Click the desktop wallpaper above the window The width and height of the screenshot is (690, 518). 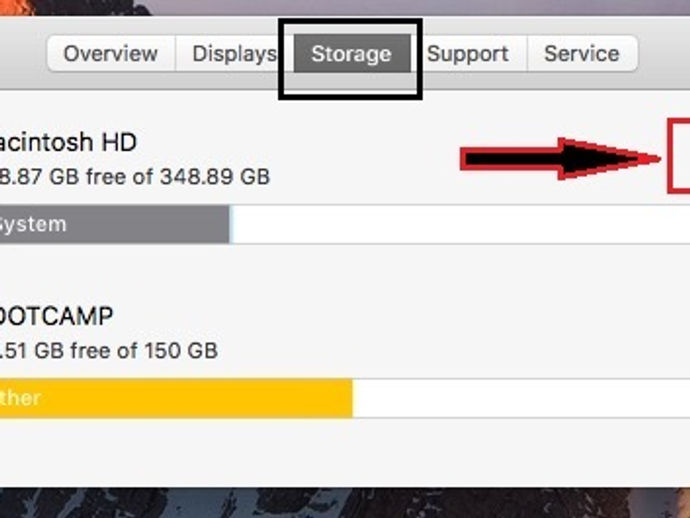(x=400, y=7)
